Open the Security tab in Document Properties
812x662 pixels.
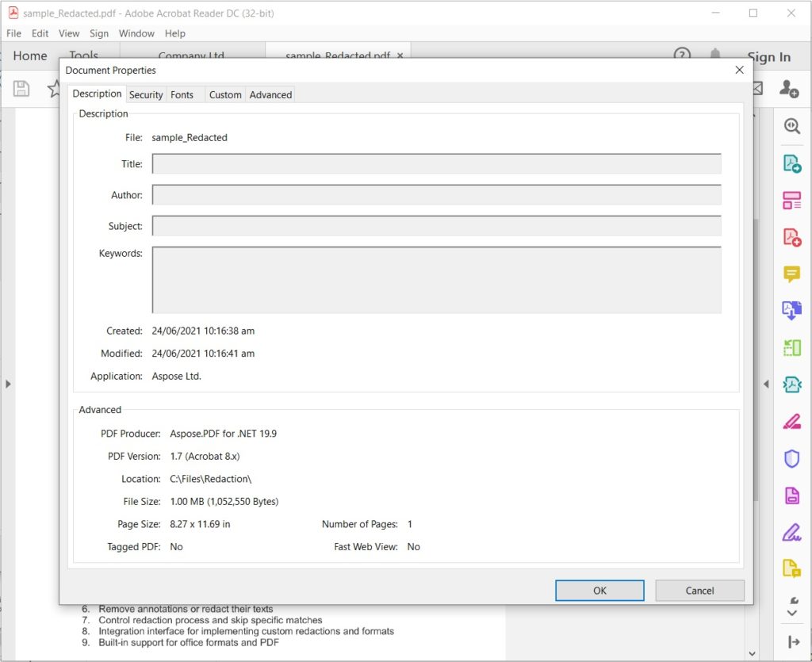[146, 94]
